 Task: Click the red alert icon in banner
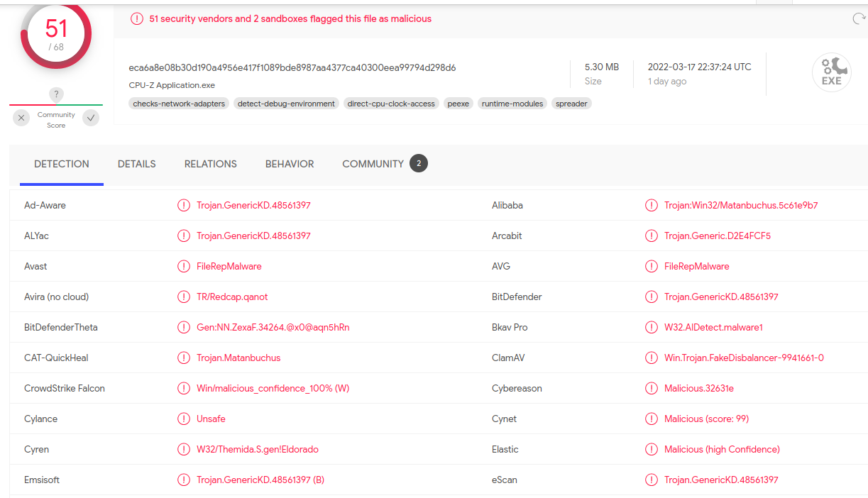tap(137, 19)
